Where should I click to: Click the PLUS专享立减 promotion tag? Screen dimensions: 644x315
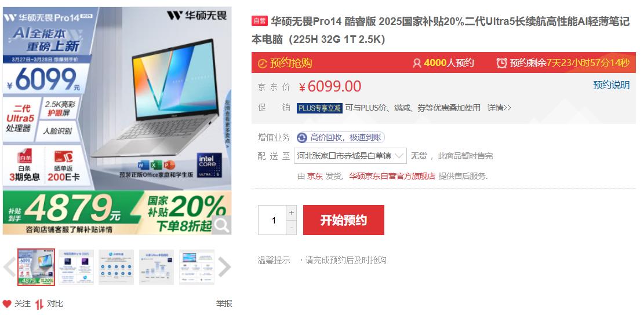click(x=319, y=108)
